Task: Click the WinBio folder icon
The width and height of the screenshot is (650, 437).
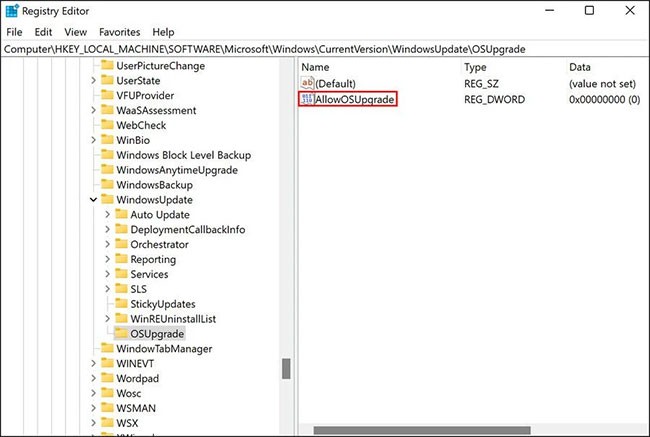Action: [107, 140]
